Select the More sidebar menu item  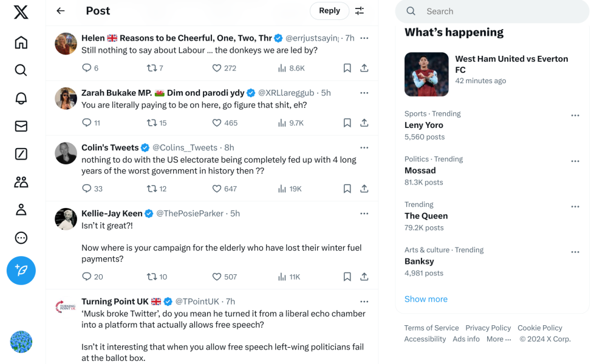(x=21, y=238)
